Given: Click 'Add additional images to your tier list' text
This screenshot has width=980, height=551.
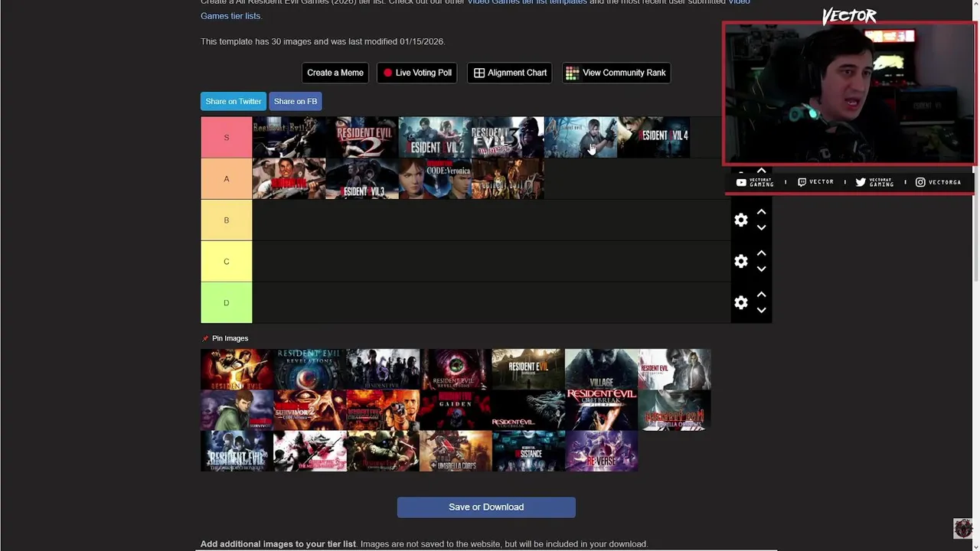Looking at the screenshot, I should click(278, 544).
